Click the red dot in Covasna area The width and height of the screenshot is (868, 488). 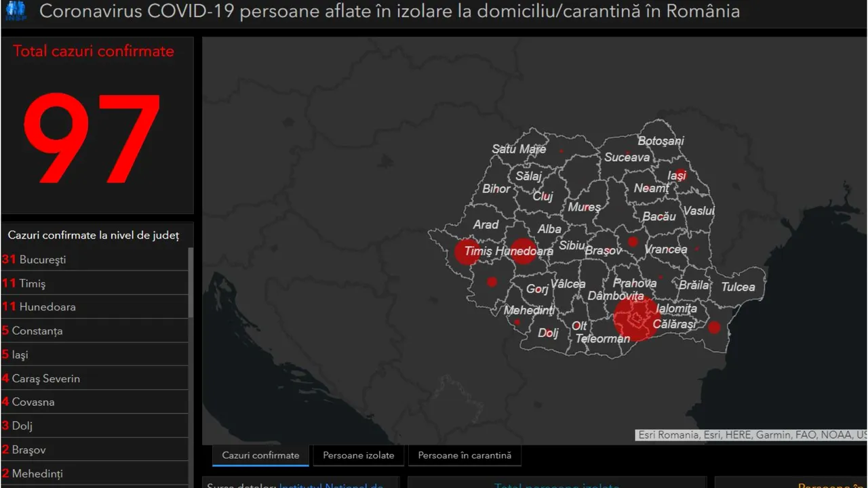[x=633, y=241]
